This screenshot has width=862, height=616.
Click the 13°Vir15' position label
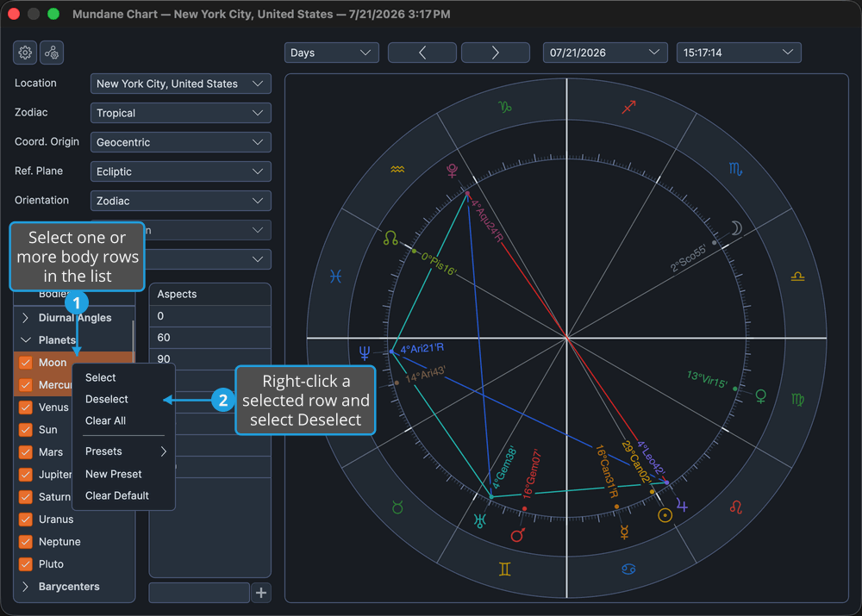708,379
